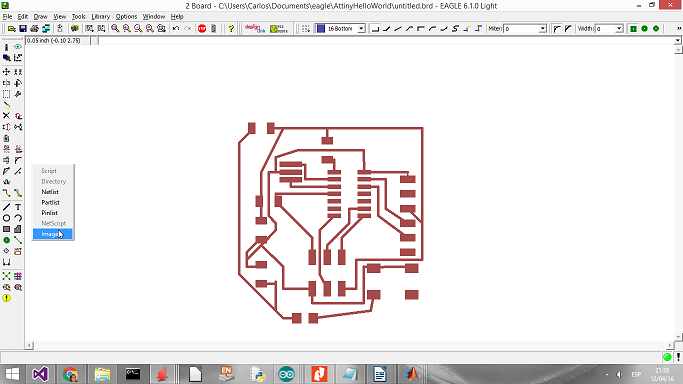Image resolution: width=683 pixels, height=384 pixels.
Task: Open the File menu
Action: point(7,17)
